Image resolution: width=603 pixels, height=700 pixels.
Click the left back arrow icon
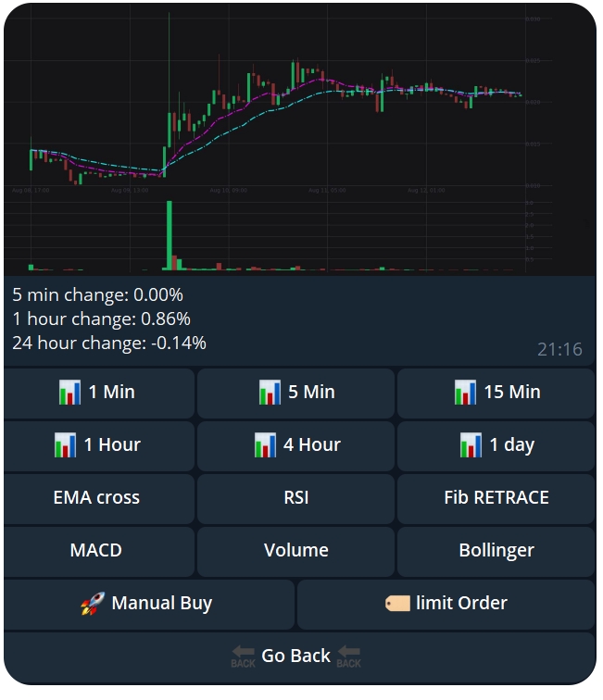pyautogui.click(x=243, y=656)
